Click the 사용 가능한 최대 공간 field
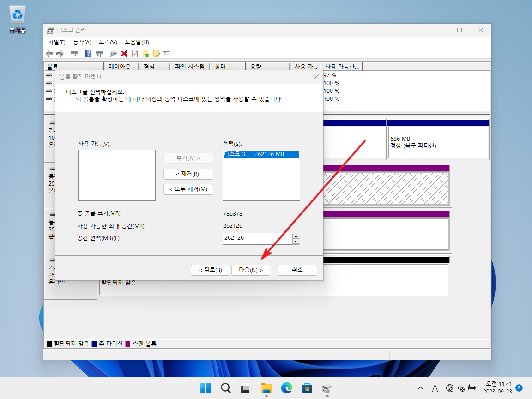 (261, 226)
